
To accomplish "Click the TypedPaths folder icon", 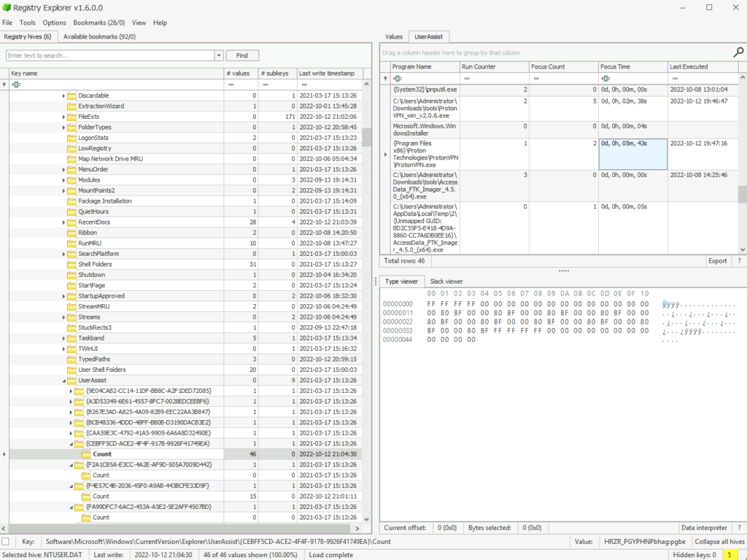I will pyautogui.click(x=71, y=359).
